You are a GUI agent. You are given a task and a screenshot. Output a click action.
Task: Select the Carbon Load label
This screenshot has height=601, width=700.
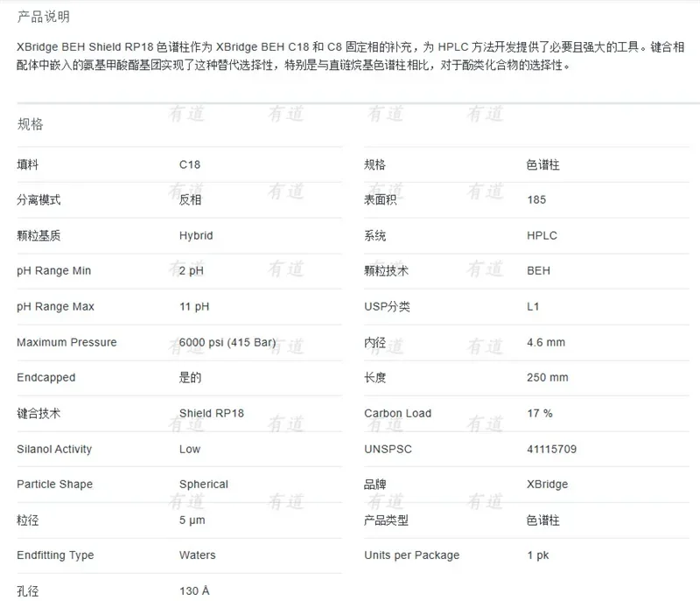pyautogui.click(x=398, y=413)
